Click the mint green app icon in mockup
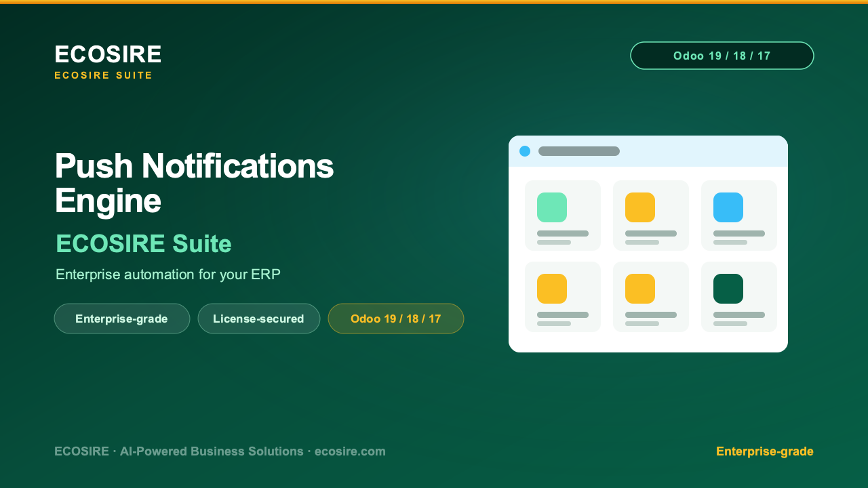The height and width of the screenshot is (488, 868). point(552,207)
